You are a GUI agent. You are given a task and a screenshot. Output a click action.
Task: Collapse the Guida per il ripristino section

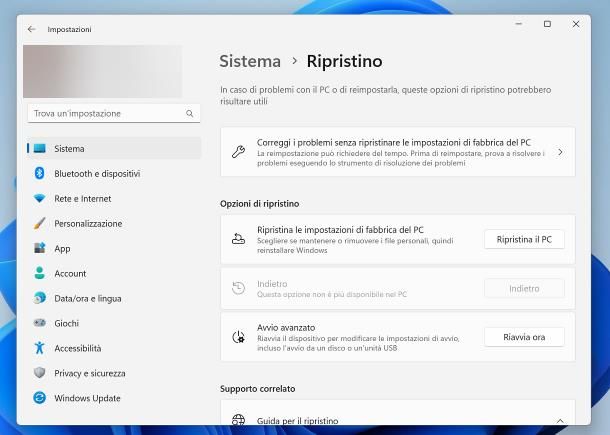tap(560, 421)
